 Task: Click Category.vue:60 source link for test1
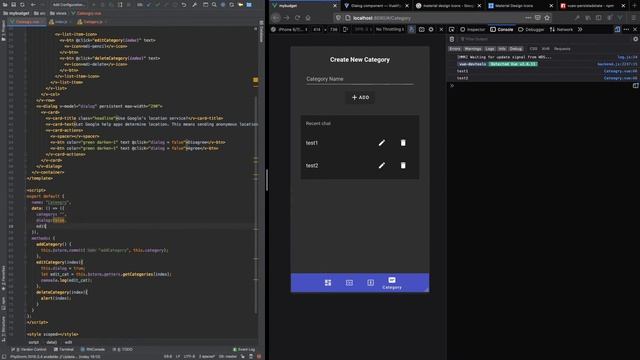click(x=620, y=71)
